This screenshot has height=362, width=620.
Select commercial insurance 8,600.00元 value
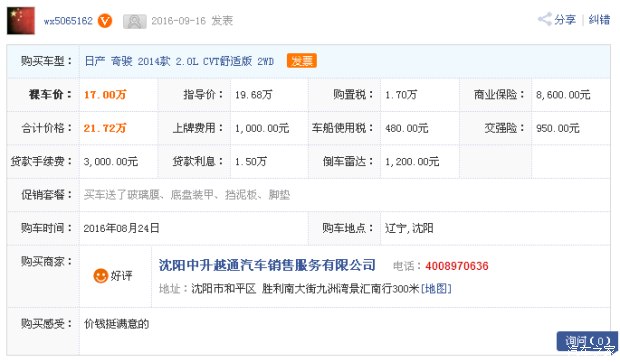click(563, 95)
